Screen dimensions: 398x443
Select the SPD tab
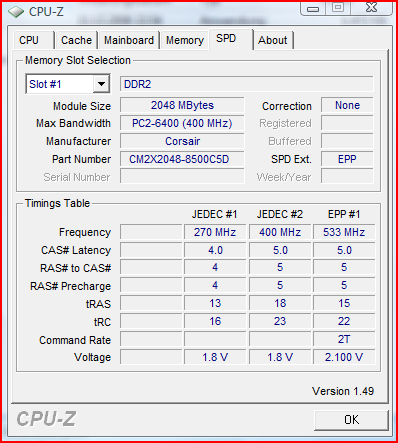point(231,39)
